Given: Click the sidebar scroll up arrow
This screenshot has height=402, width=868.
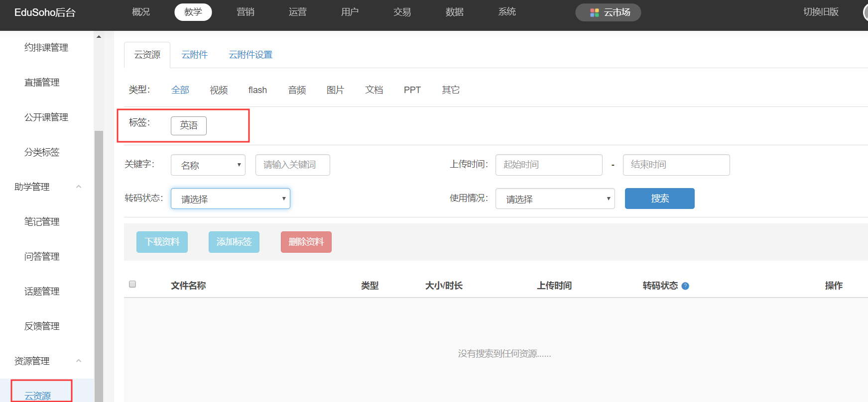Looking at the screenshot, I should tap(99, 37).
